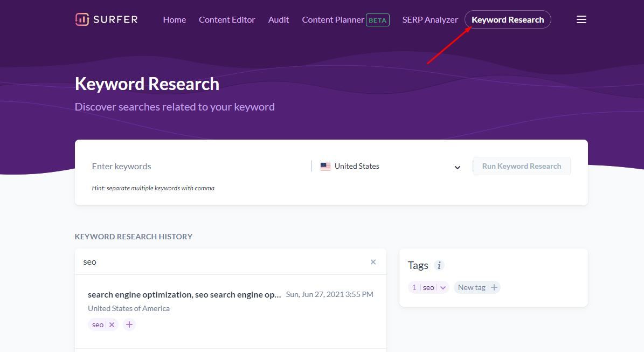Select the Keyword Research tab
Screen dimensions: 644x352
508,20
